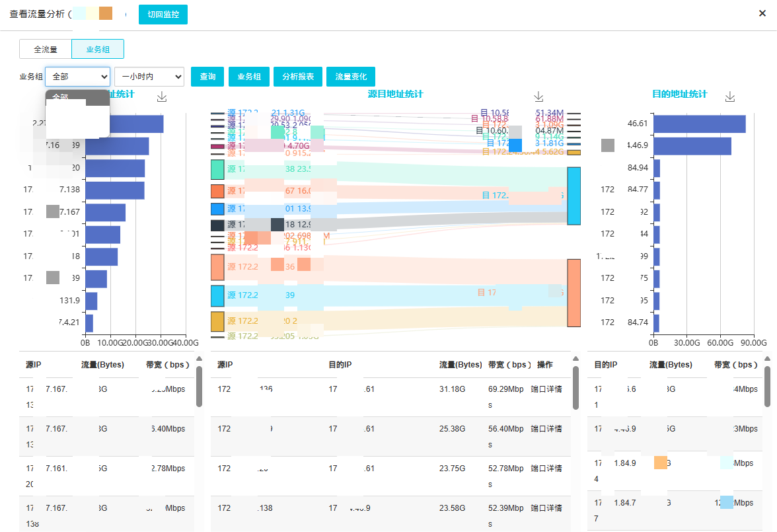This screenshot has height=532, width=777.
Task: Click the scrollbar of the middle flow table
Action: (576, 388)
